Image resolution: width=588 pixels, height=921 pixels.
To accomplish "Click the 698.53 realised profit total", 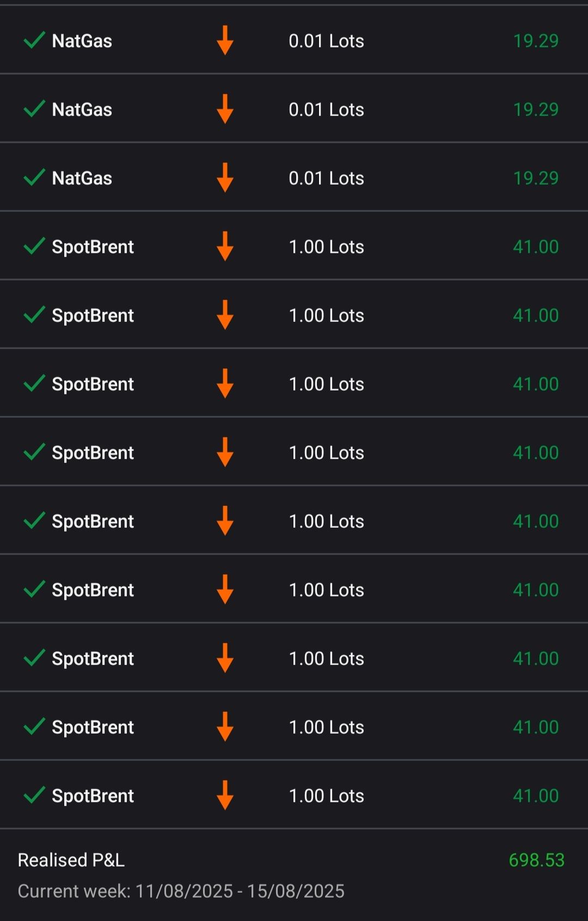I will (536, 860).
